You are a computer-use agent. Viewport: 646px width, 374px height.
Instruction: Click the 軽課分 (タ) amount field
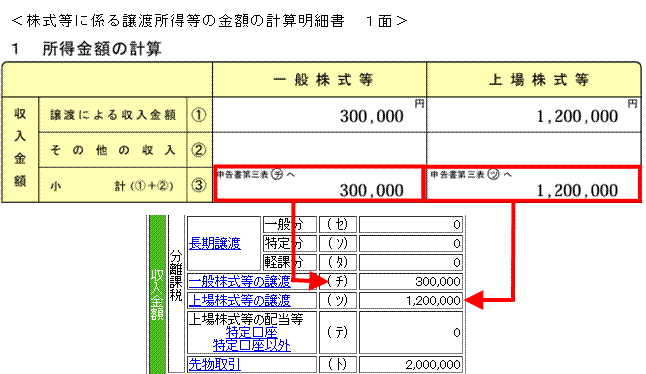tap(410, 262)
